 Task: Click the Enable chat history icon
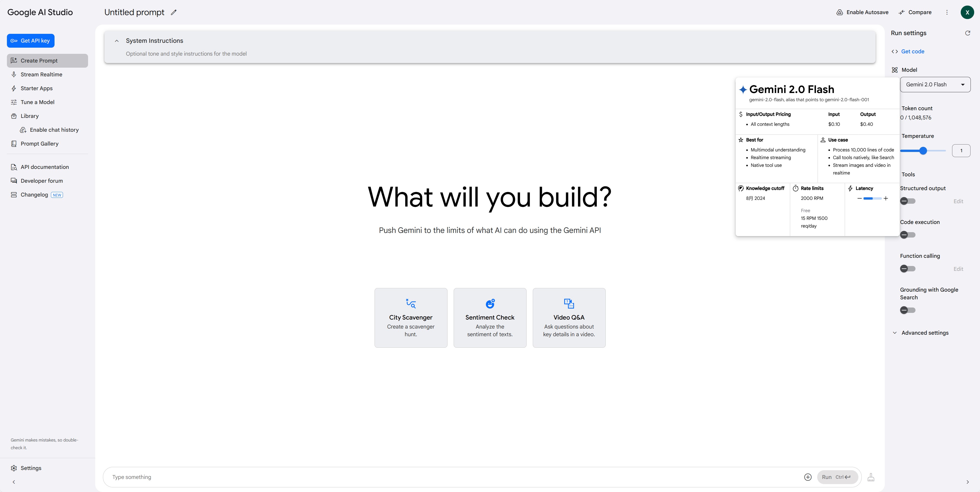click(x=23, y=130)
